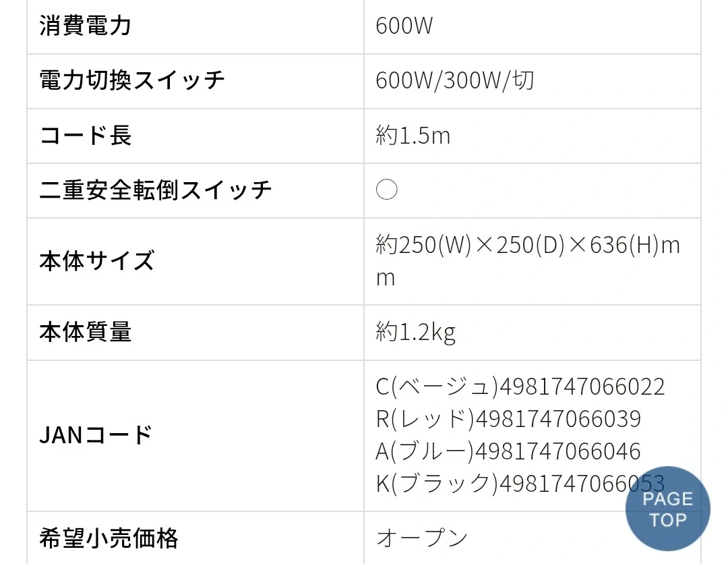This screenshot has width=728, height=564.
Task: Select the 約1.5m cord length value
Action: [413, 136]
